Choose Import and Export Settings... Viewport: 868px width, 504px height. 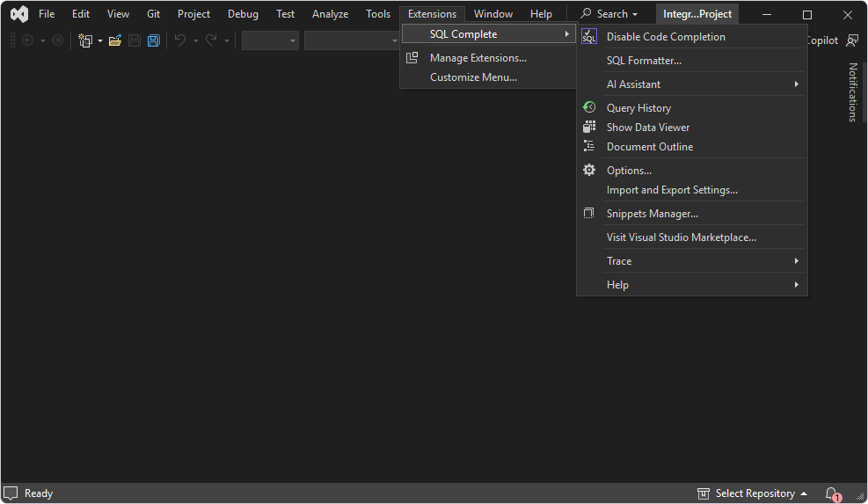point(691,190)
